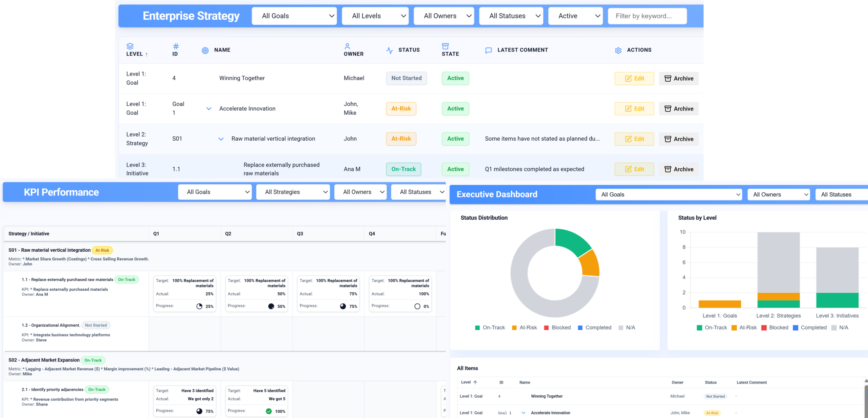Click the person icon above OWNER header
868x418 pixels.
(x=347, y=46)
